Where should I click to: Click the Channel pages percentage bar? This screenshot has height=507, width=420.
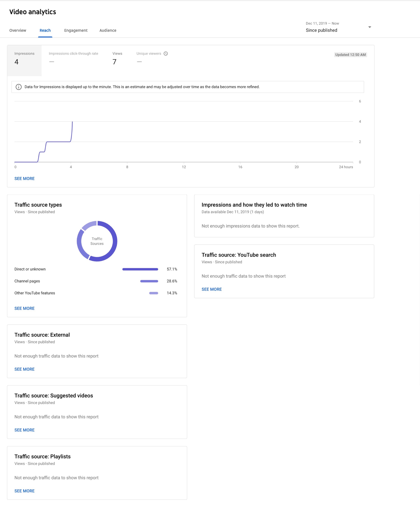click(x=149, y=281)
